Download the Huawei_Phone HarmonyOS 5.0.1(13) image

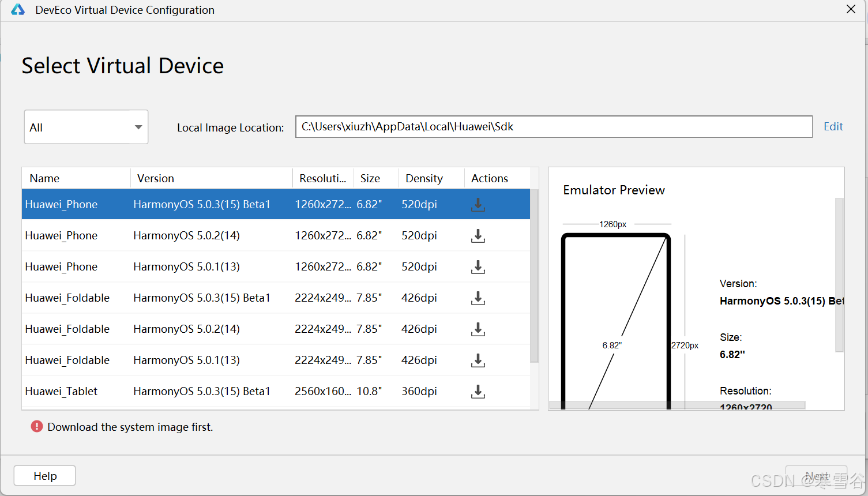(478, 267)
